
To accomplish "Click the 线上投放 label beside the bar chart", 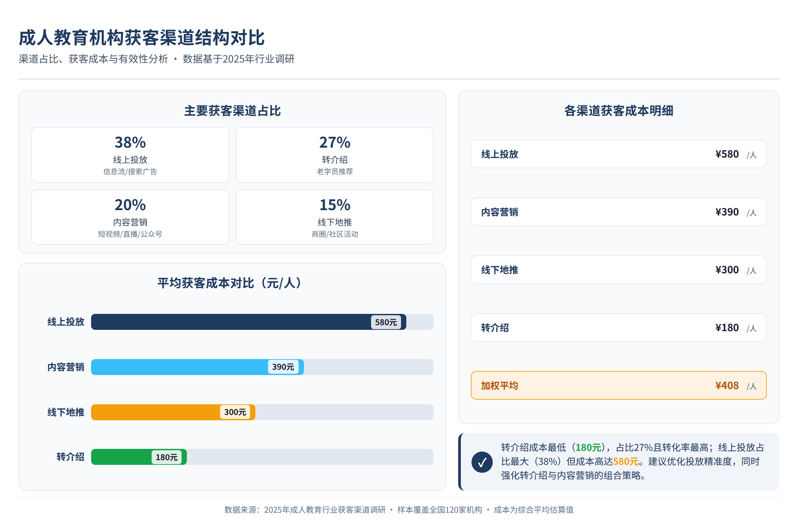I will [x=66, y=322].
